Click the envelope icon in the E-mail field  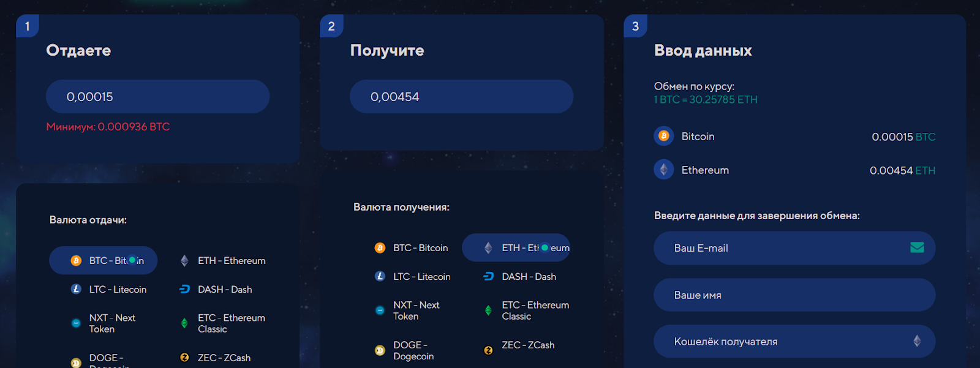coord(917,247)
